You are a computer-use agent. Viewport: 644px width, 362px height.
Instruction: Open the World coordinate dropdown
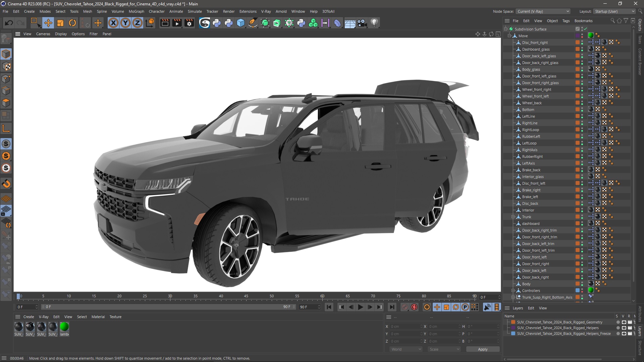406,349
